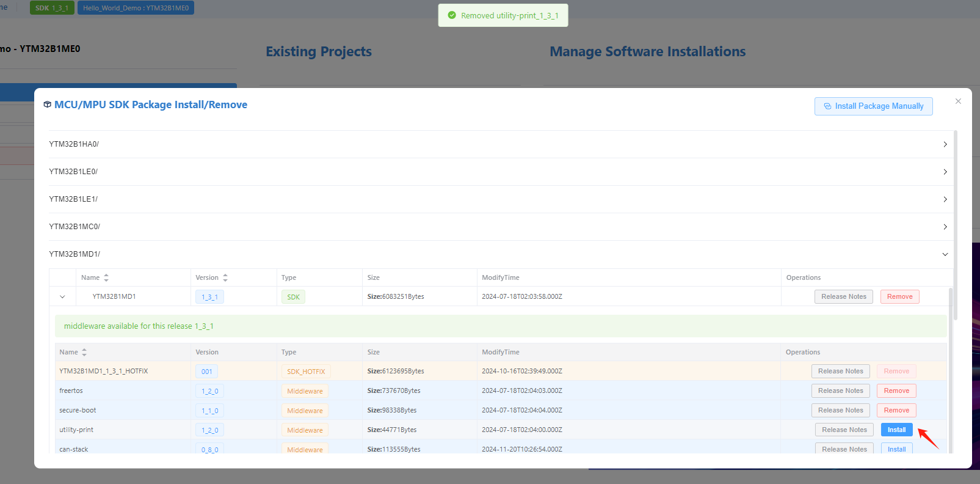This screenshot has width=980, height=484.
Task: Install the can-stack middleware
Action: pos(896,449)
